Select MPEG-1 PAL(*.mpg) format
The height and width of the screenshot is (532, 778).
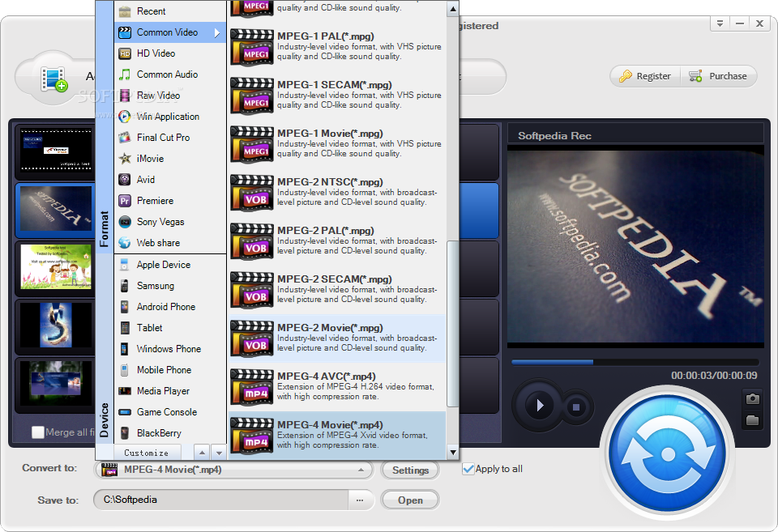click(x=337, y=48)
